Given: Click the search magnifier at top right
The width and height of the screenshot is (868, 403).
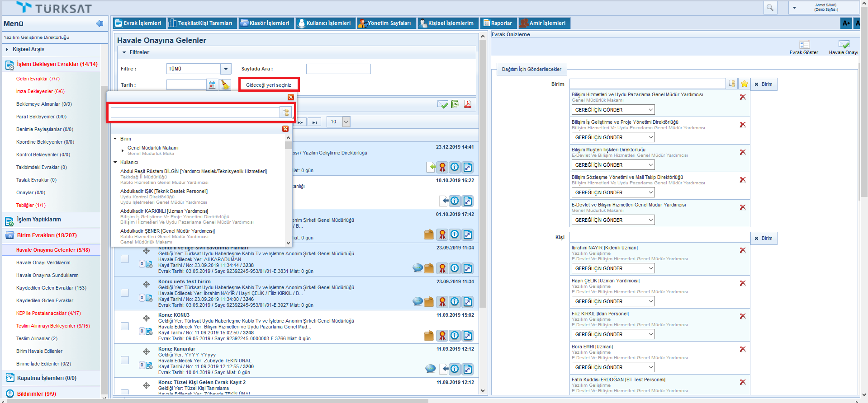Looking at the screenshot, I should coord(770,7).
